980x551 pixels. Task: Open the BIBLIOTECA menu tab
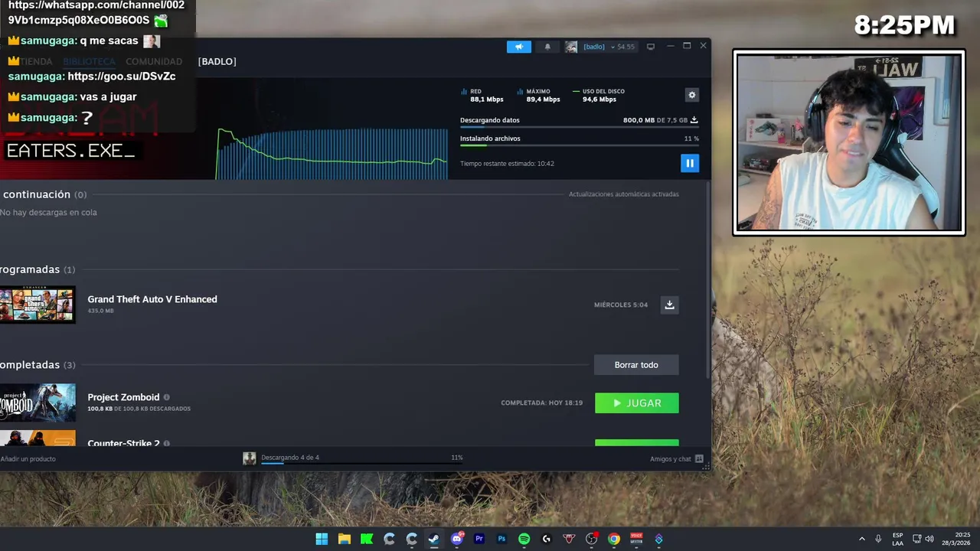(89, 61)
